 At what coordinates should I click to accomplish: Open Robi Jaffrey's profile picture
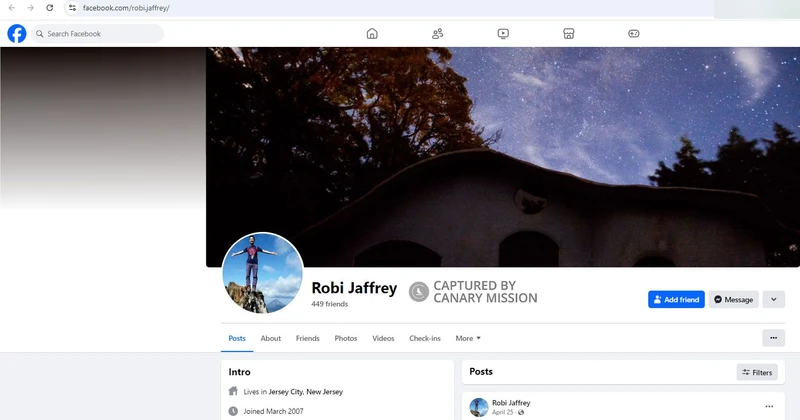point(263,273)
